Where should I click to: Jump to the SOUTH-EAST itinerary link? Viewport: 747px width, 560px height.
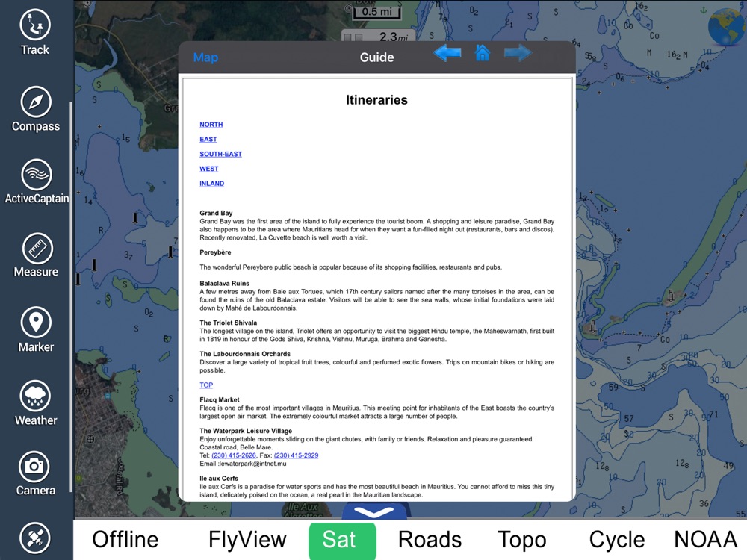click(220, 154)
